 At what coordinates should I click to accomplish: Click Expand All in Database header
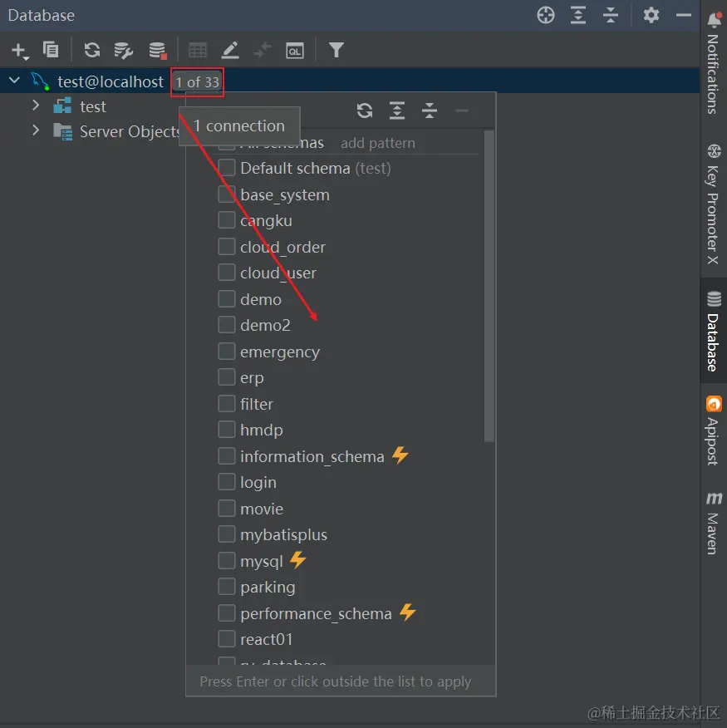(578, 15)
